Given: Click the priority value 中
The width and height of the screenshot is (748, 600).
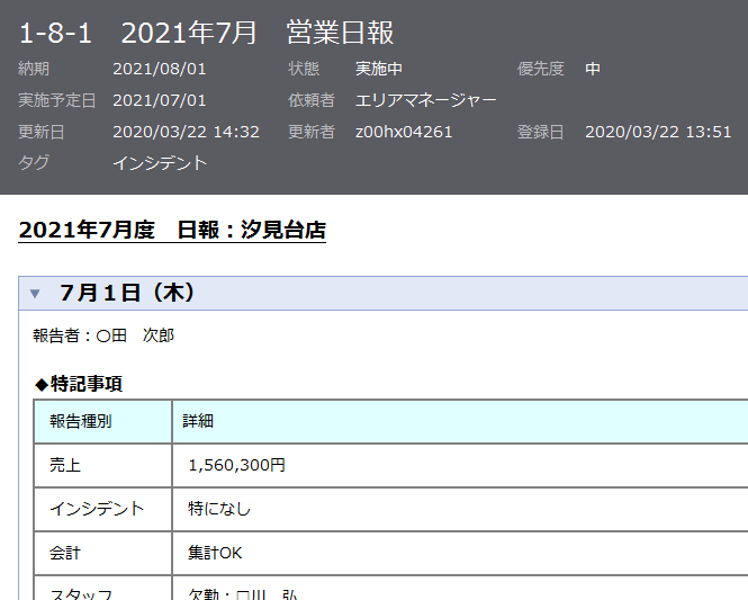Looking at the screenshot, I should (593, 69).
